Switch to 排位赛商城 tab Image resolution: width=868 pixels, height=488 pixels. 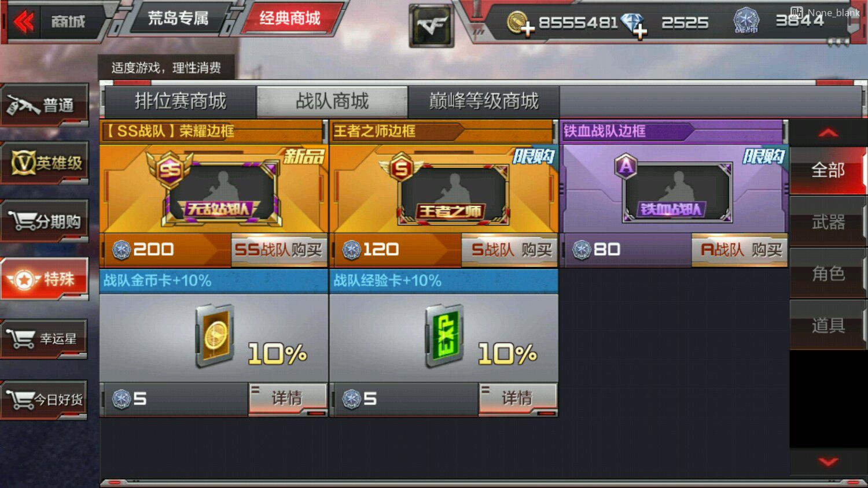(x=180, y=102)
